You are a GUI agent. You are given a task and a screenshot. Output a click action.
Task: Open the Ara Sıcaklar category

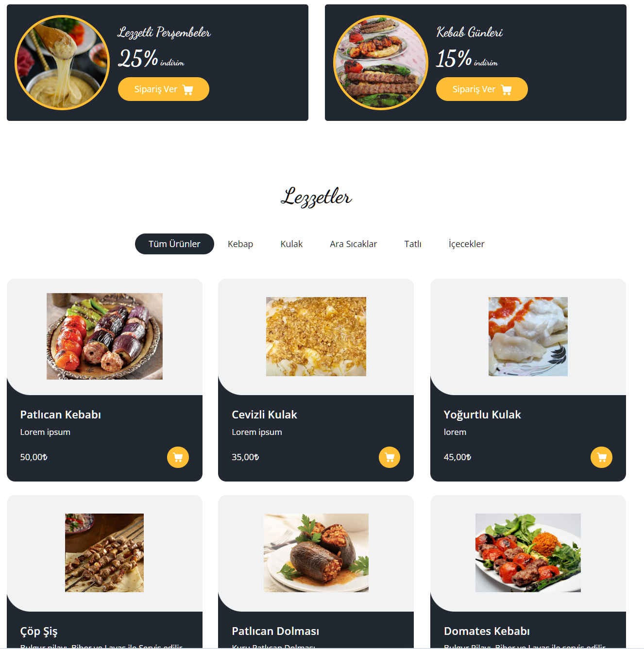click(354, 244)
